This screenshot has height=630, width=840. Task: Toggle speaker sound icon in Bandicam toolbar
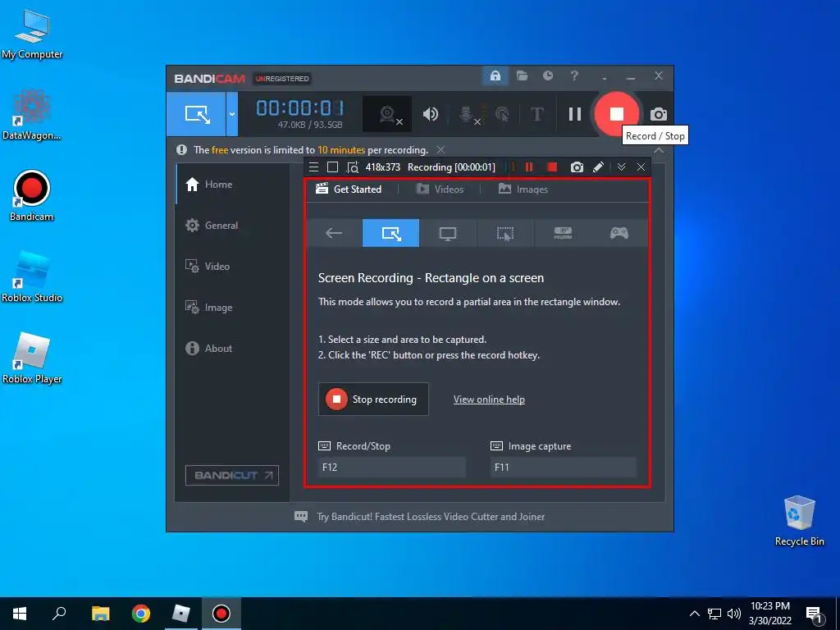pos(430,114)
